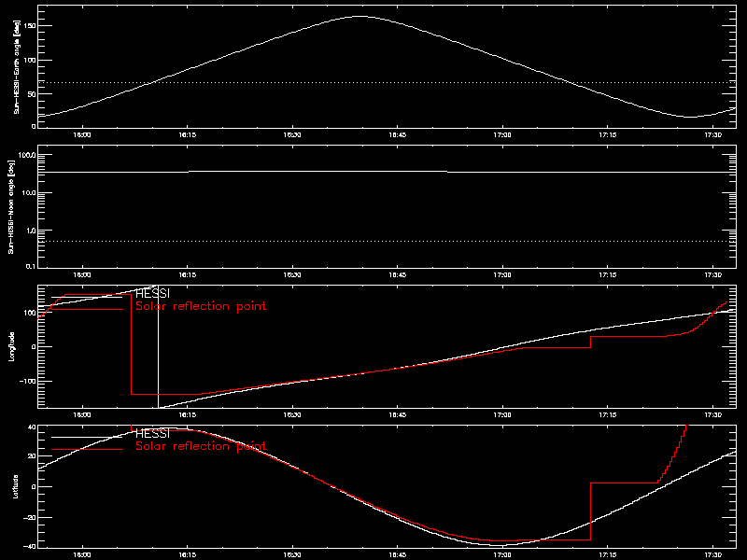Viewport: 747px width, 560px height.
Task: Click the 20 tick on the Latitude axis
Action: [32, 456]
